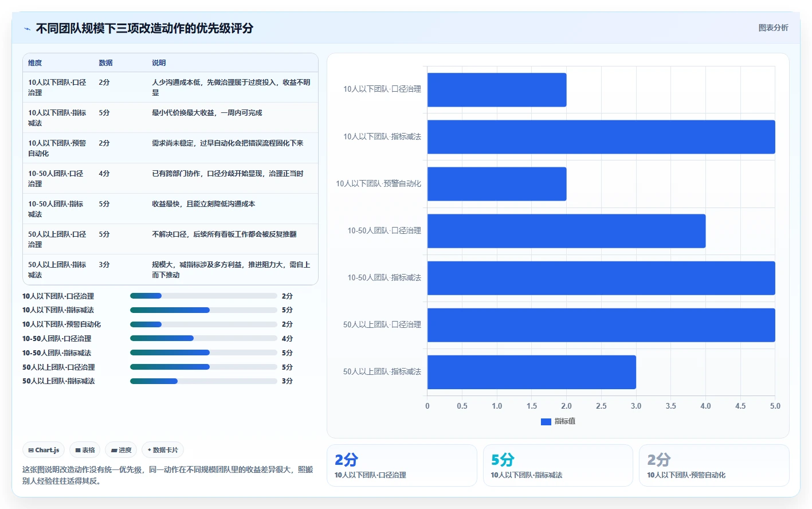812x509 pixels.
Task: Click description starting 需求尚未稳定
Action: [x=227, y=143]
